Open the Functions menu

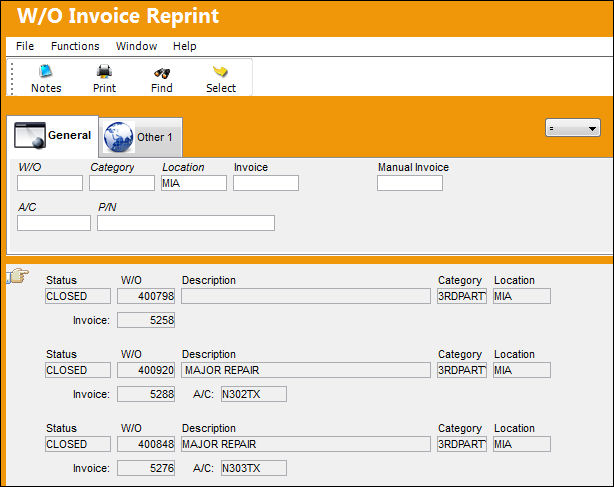pos(75,46)
